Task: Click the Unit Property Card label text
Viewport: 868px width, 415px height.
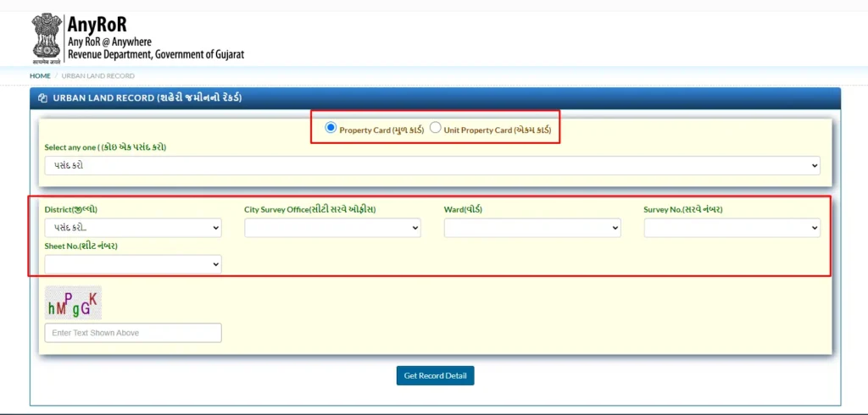Action: (497, 130)
